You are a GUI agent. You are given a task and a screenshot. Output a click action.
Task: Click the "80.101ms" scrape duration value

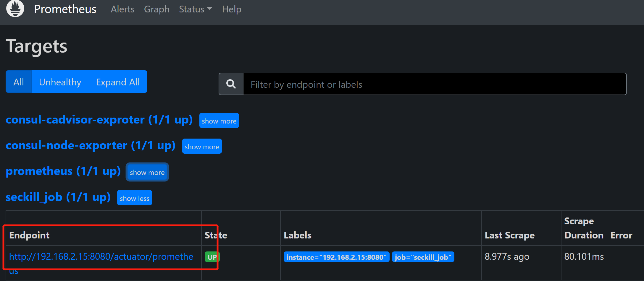click(584, 256)
